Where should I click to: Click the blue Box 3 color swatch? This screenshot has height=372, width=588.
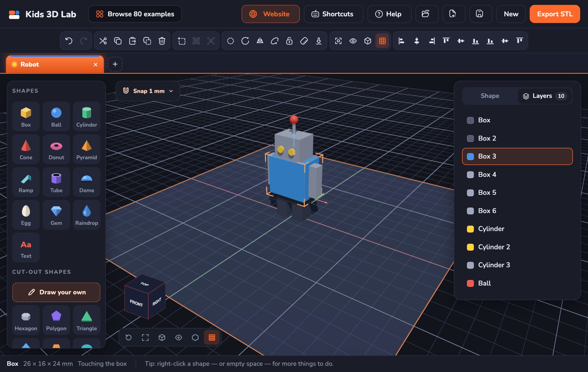470,157
